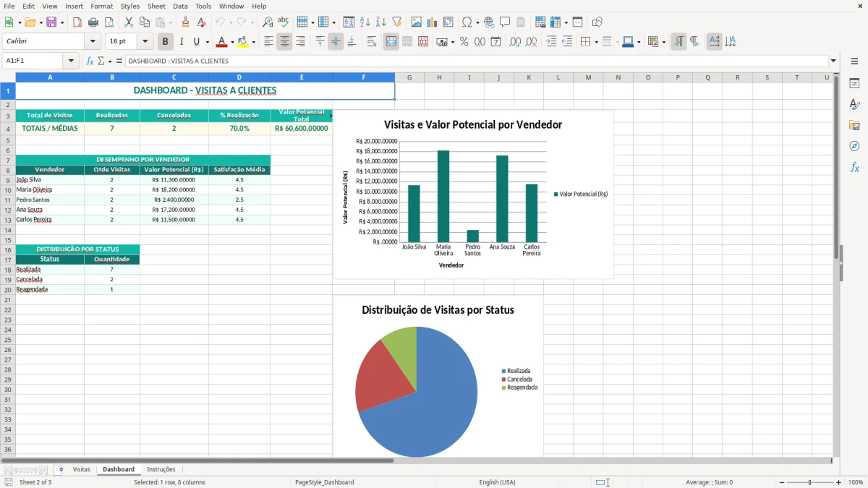Open the sidebar Gallery panel
Viewport: 868px width, 488px height.
pyautogui.click(x=854, y=126)
